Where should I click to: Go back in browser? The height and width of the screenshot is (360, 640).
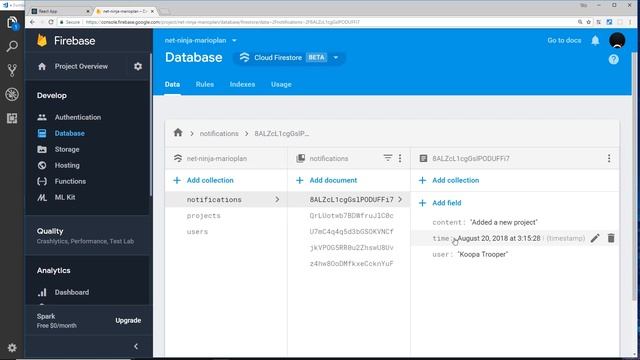tap(32, 22)
